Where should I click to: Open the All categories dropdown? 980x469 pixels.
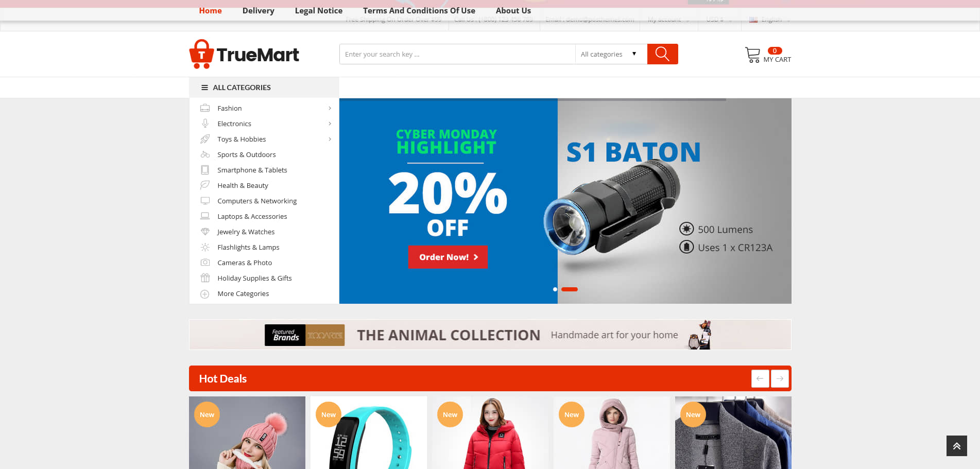(611, 54)
